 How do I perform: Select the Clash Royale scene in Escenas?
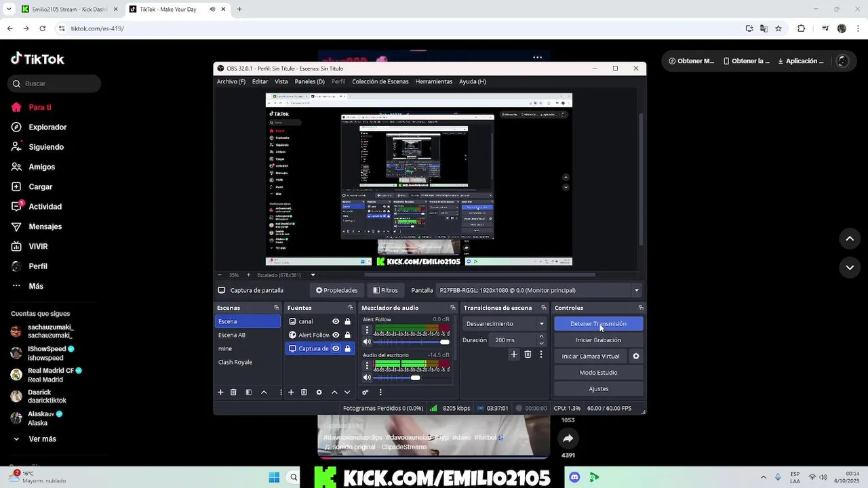[248, 362]
